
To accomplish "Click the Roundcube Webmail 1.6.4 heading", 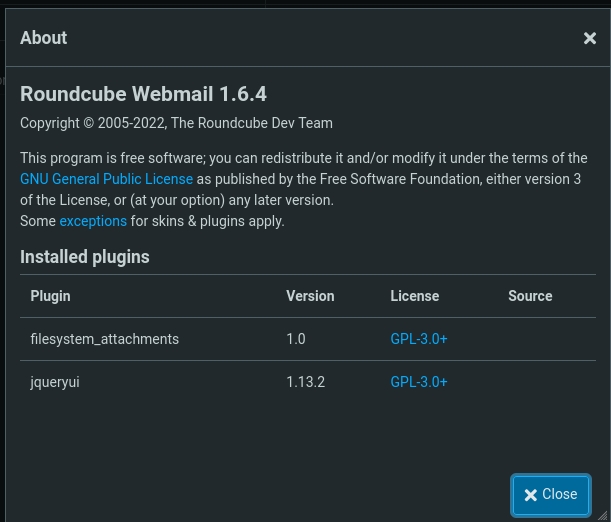I will (143, 94).
